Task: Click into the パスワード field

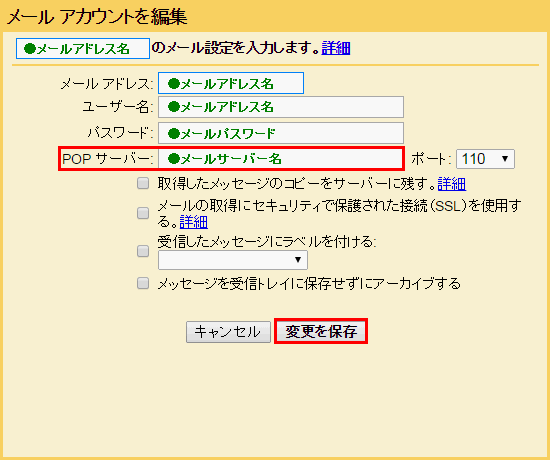Action: pyautogui.click(x=281, y=133)
